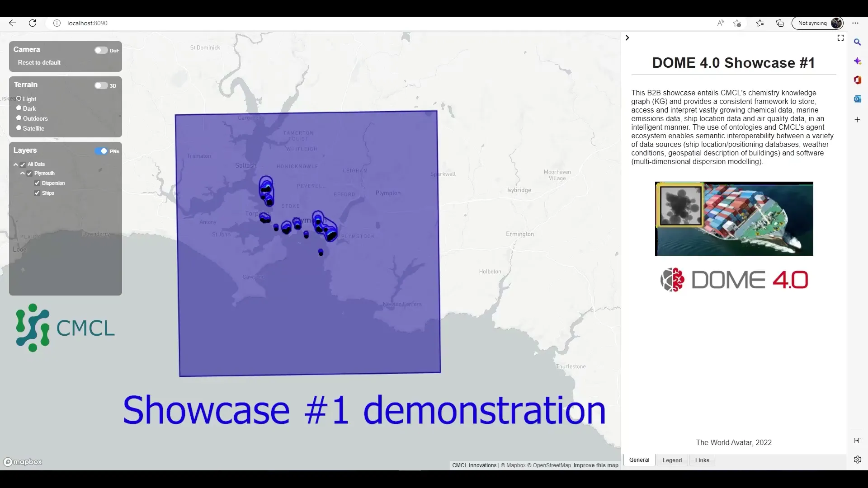The image size is (868, 488).
Task: Open the Edge sidebar Search icon
Action: pyautogui.click(x=857, y=42)
